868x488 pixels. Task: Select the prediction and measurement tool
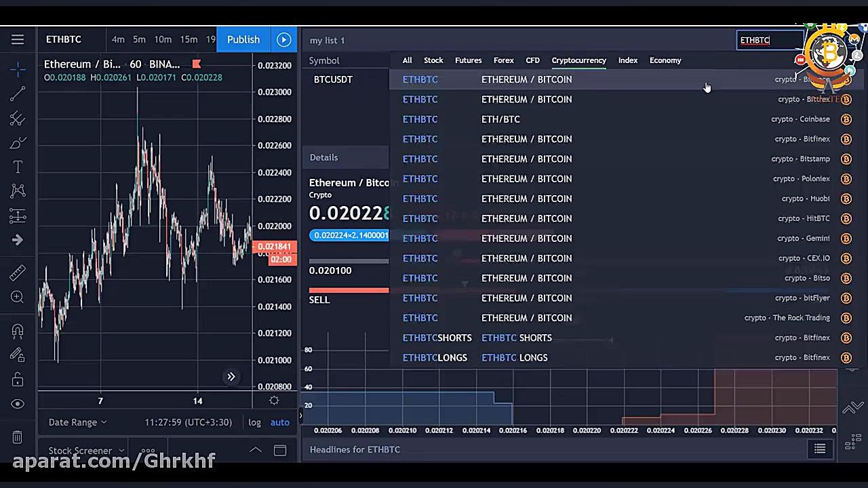[x=18, y=216]
